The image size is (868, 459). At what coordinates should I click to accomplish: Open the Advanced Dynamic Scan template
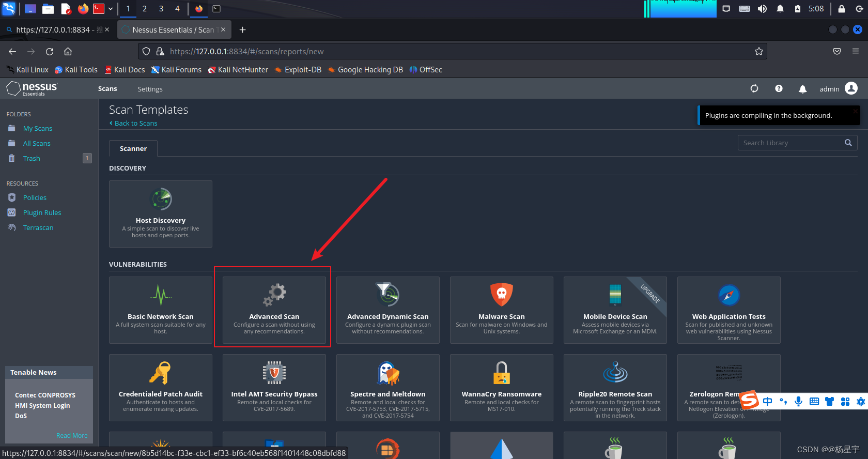(388, 310)
